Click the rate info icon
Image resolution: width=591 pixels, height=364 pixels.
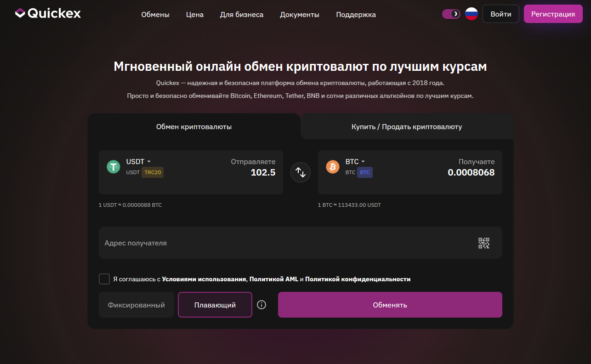click(261, 305)
